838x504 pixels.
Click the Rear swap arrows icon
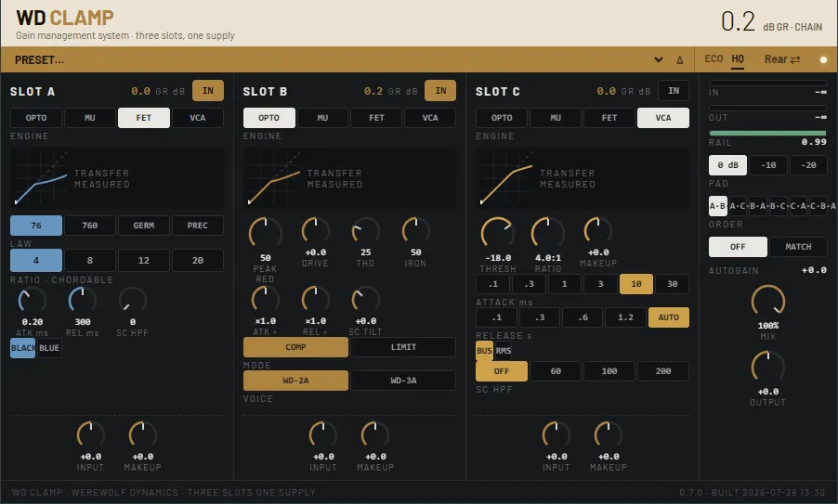(x=795, y=59)
